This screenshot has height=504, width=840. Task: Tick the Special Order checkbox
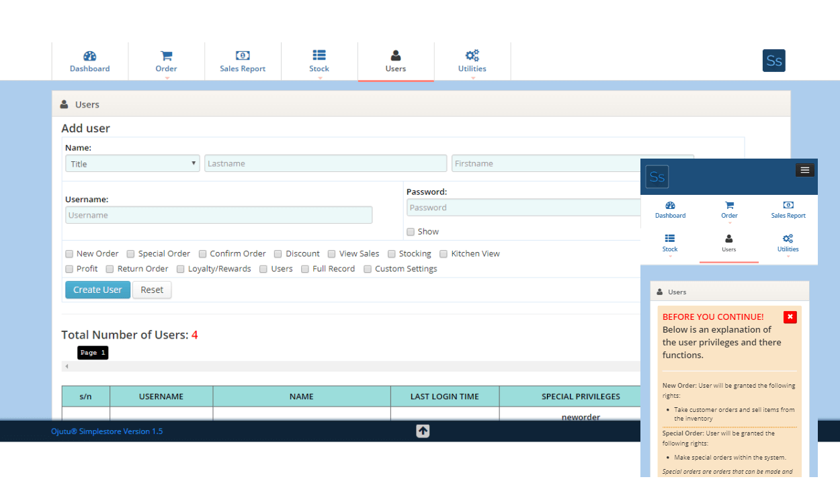coord(131,254)
